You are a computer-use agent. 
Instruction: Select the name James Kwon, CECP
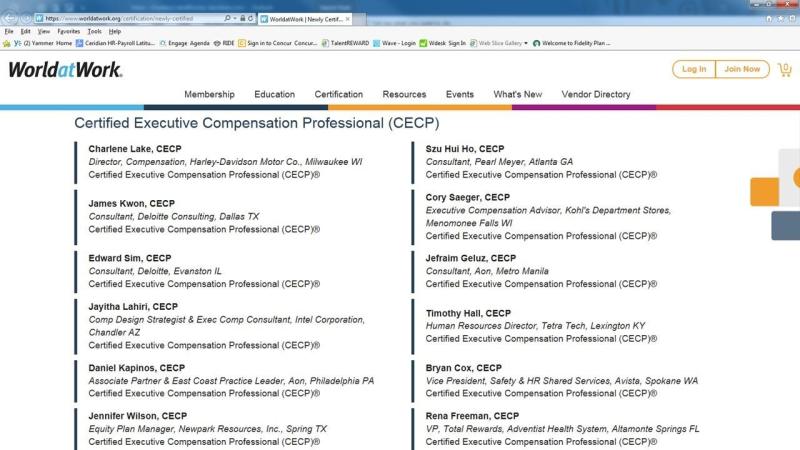(x=132, y=204)
